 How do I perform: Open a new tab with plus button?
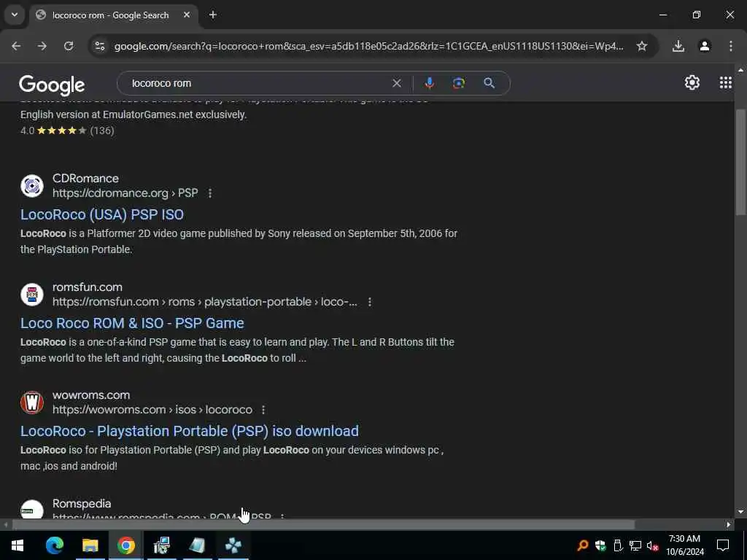[213, 15]
